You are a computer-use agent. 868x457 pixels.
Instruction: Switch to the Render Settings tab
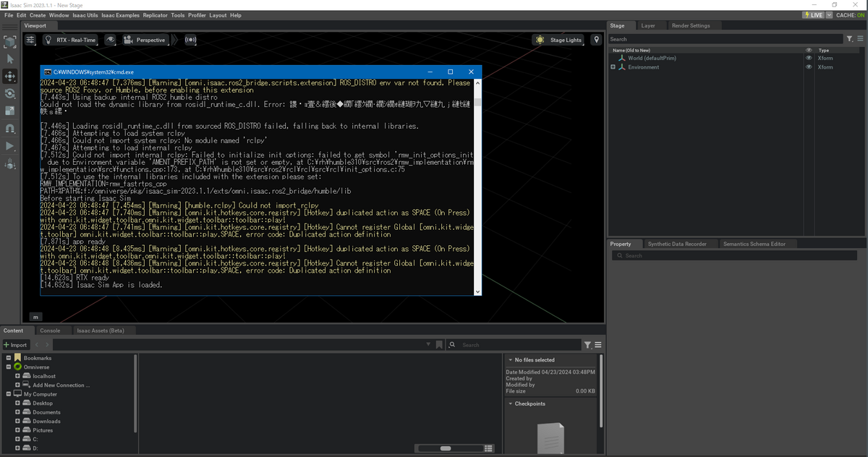pos(691,25)
